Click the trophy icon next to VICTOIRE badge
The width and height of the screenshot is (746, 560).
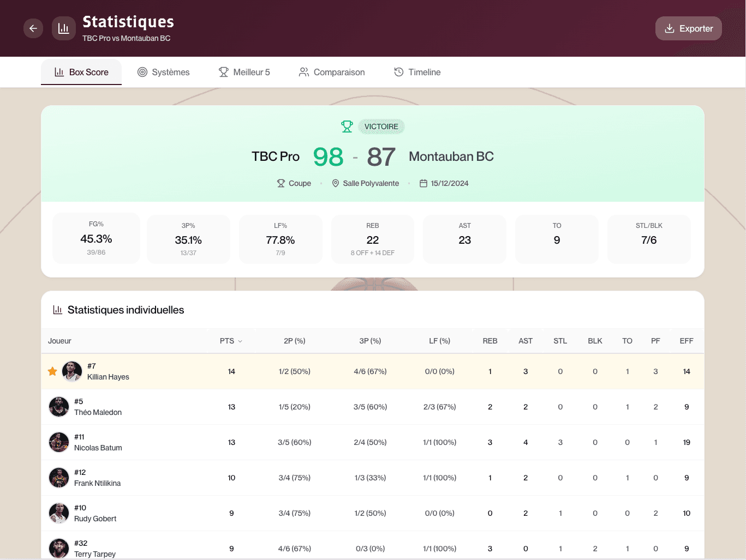coord(347,126)
